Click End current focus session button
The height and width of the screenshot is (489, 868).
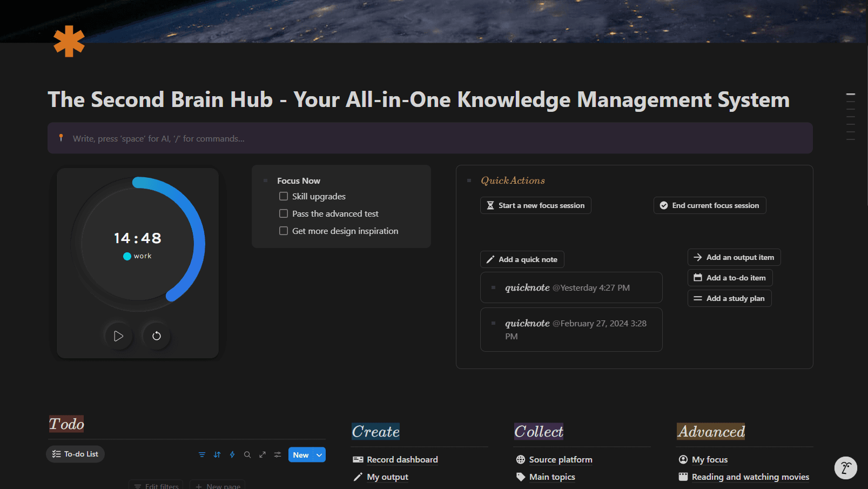pos(710,205)
